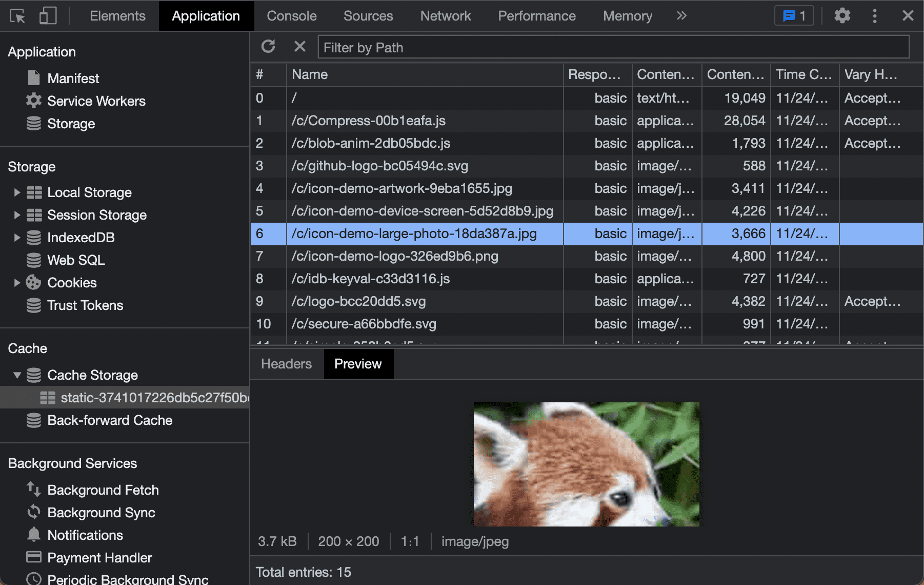Open the Network panel

point(445,16)
